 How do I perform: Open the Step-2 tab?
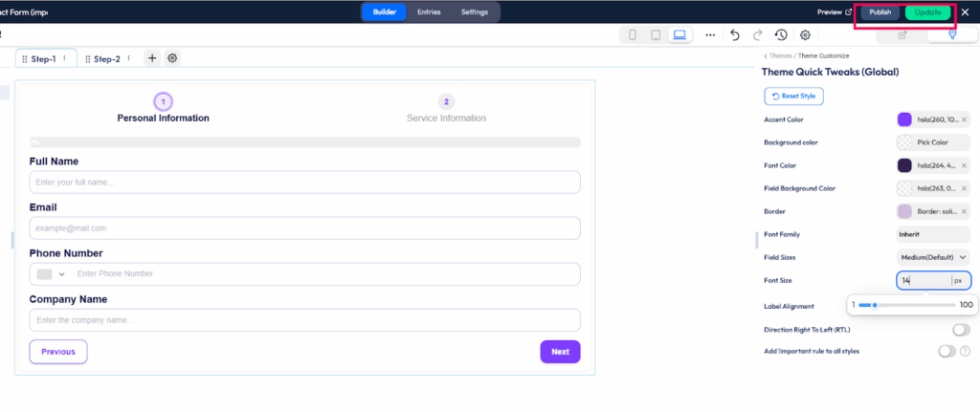coord(106,59)
